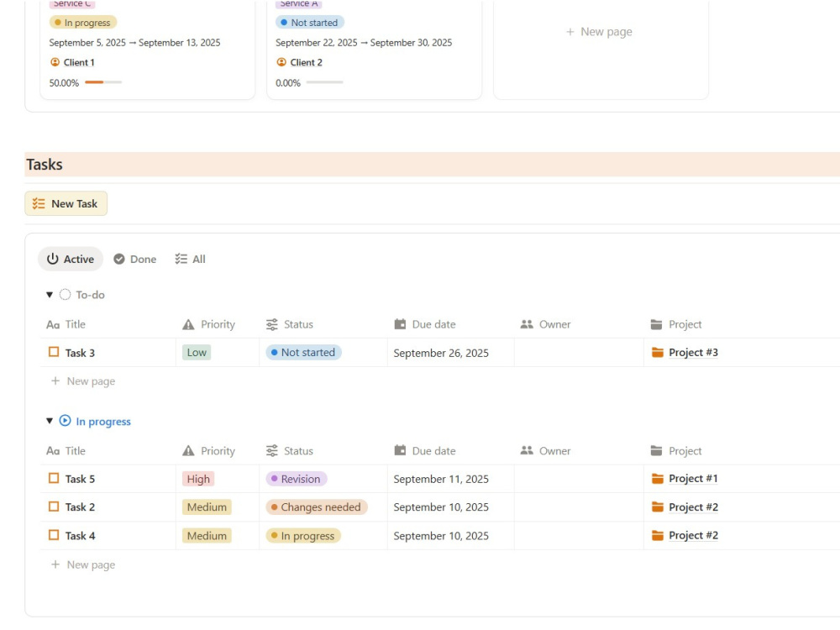Image resolution: width=840 pixels, height=630 pixels.
Task: Open the Medium priority dropdown for Task 4
Action: 207,536
